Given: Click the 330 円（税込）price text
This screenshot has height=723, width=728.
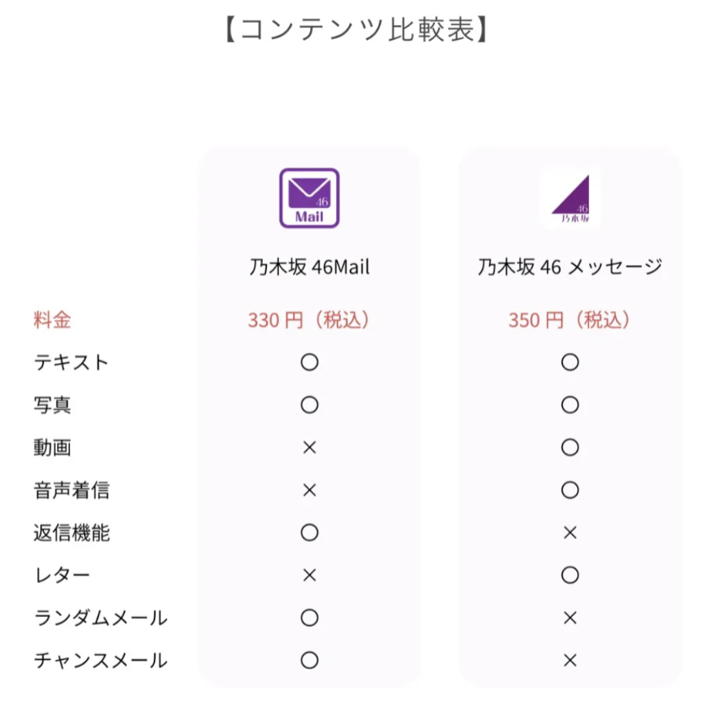Looking at the screenshot, I should click(309, 320).
